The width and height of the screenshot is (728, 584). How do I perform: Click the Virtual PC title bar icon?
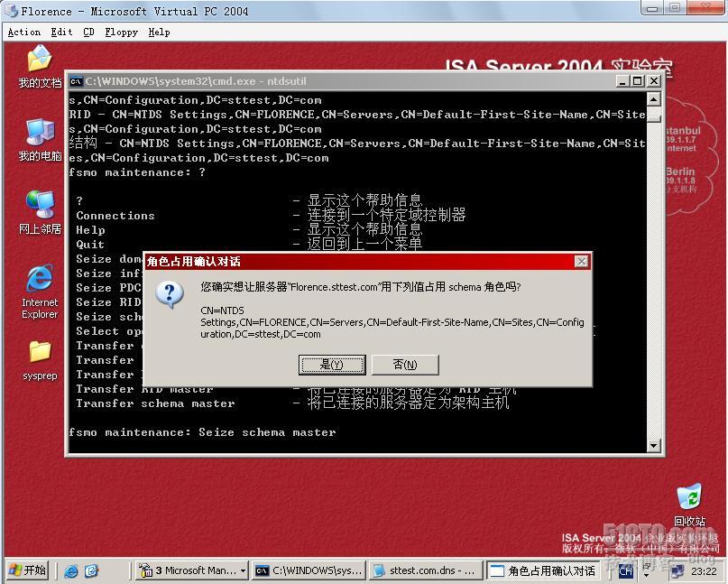pyautogui.click(x=12, y=11)
